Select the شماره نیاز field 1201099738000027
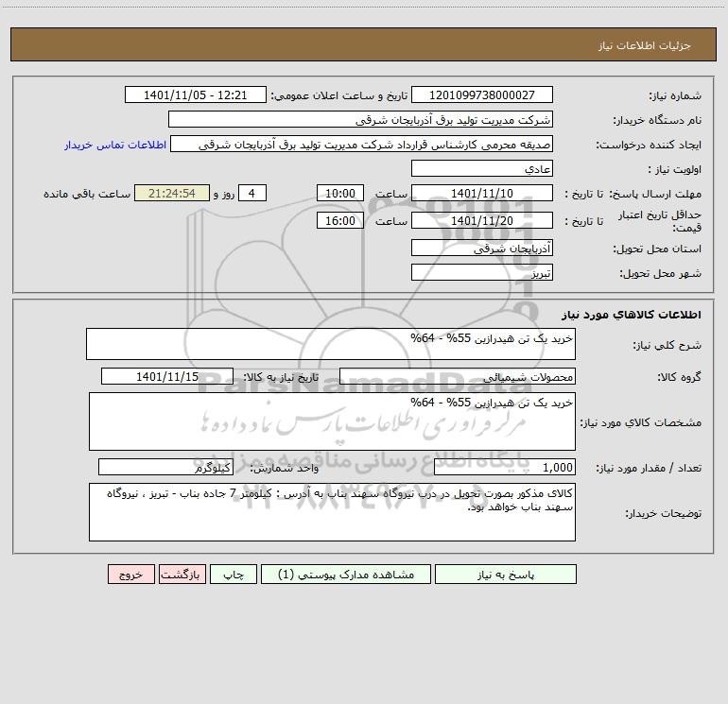Image resolution: width=728 pixels, height=704 pixels. [482, 94]
